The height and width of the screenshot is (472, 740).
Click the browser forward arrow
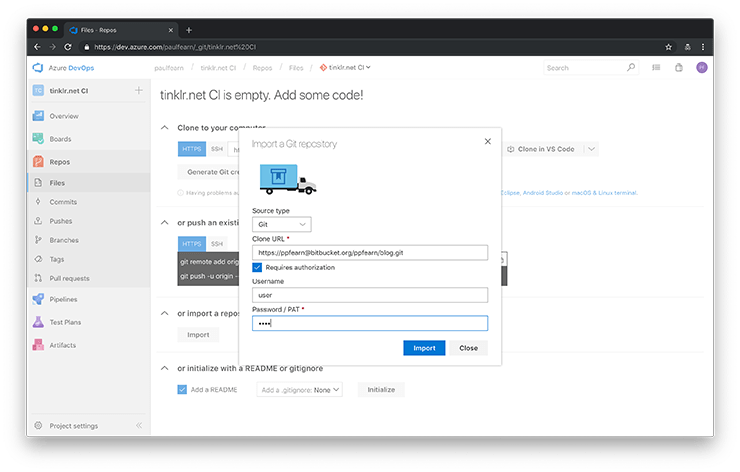pos(52,47)
